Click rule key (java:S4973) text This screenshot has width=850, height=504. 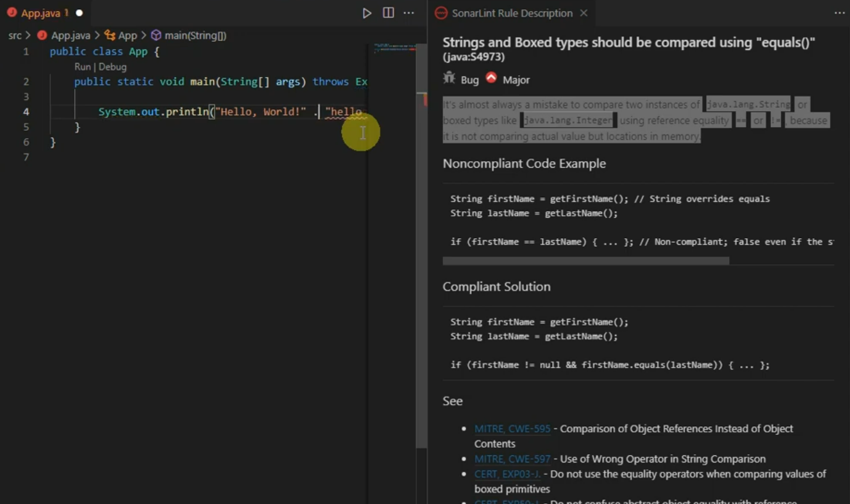(474, 57)
